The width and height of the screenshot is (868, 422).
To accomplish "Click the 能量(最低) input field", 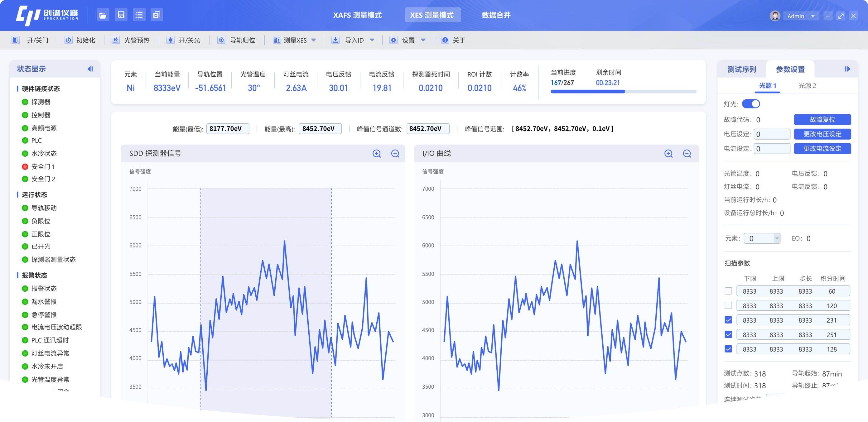I will pos(228,129).
